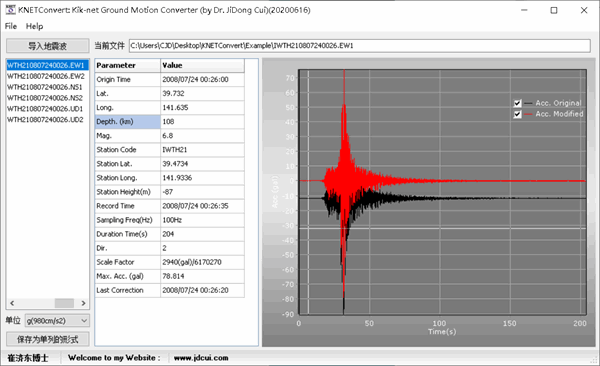Open the g(980cm/s2) unit dropdown
The width and height of the screenshot is (600, 366).
tap(57, 320)
